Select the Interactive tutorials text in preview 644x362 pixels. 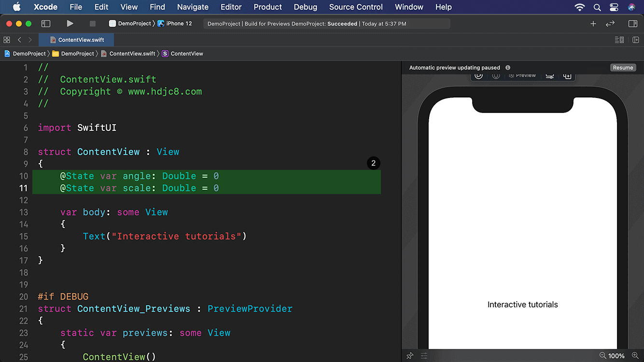[x=522, y=305]
